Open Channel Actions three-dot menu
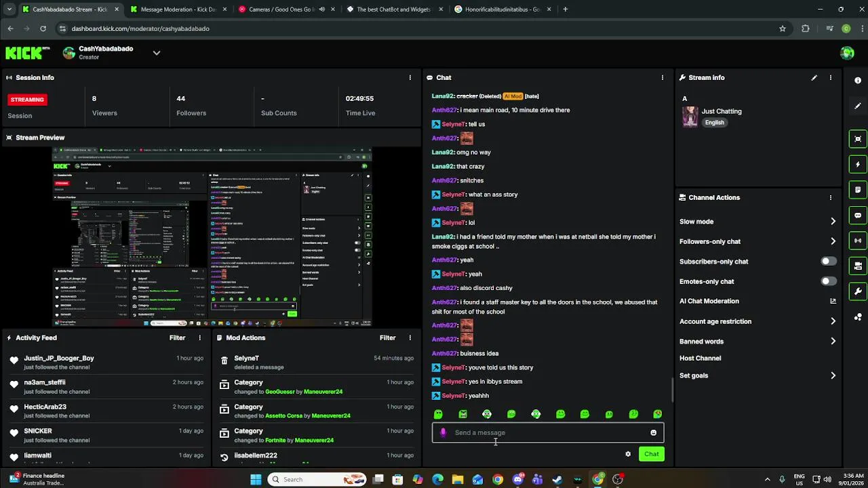 coord(830,198)
